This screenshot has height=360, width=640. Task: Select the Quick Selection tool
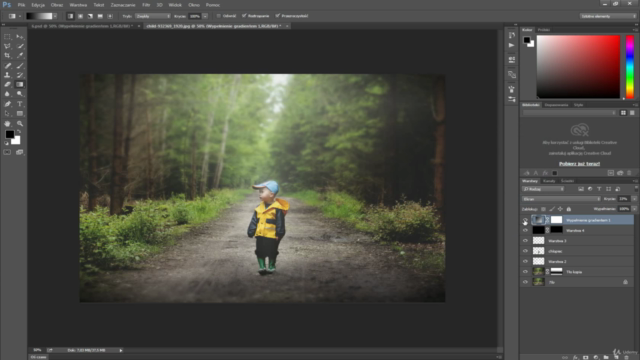(x=20, y=46)
